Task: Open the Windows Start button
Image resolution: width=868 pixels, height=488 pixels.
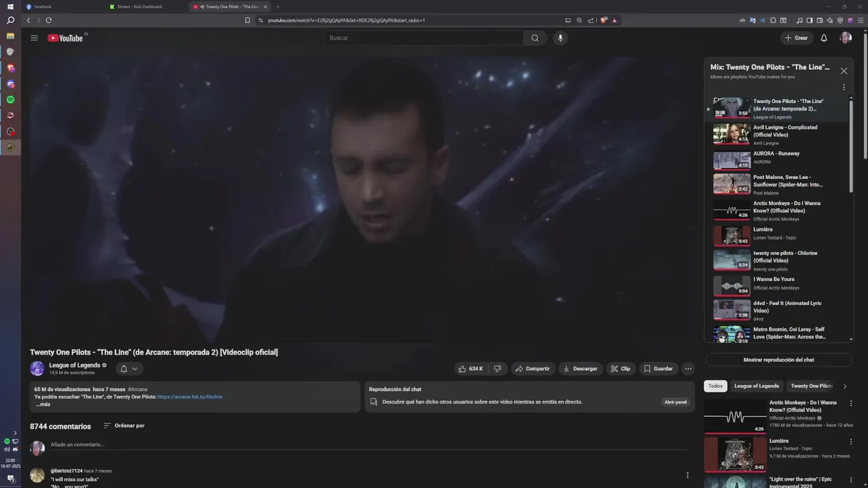Action: pos(10,7)
